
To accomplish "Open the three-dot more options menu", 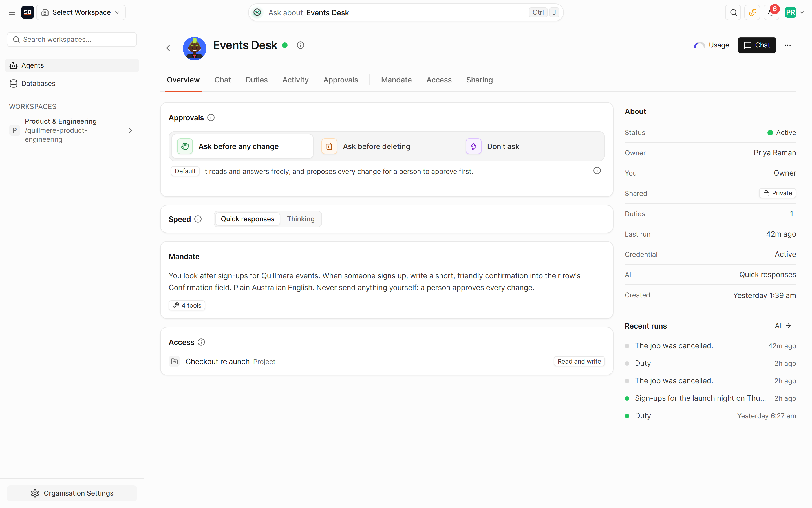I will tap(788, 45).
